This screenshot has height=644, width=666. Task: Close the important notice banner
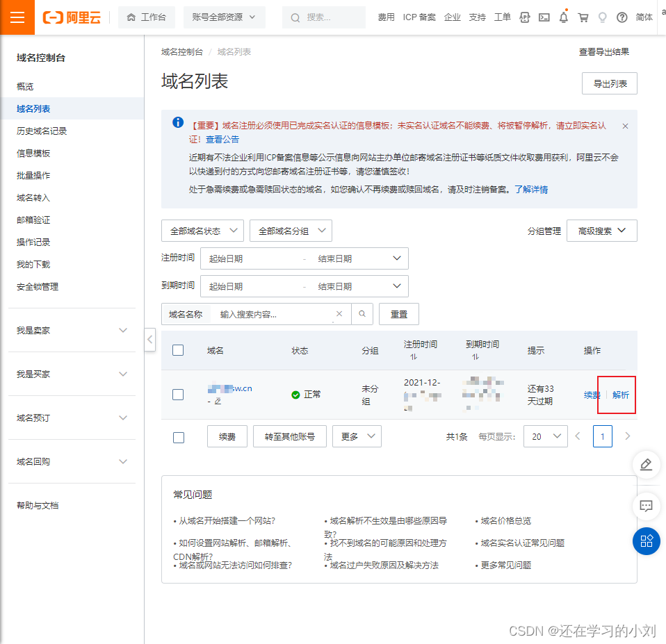[625, 126]
